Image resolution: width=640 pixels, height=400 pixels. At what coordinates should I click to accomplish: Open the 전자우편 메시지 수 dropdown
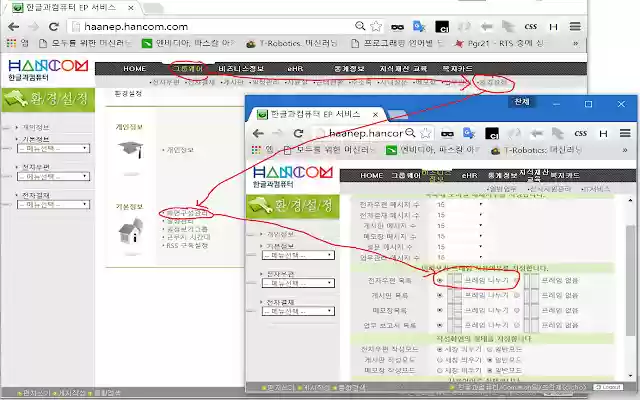(x=460, y=204)
